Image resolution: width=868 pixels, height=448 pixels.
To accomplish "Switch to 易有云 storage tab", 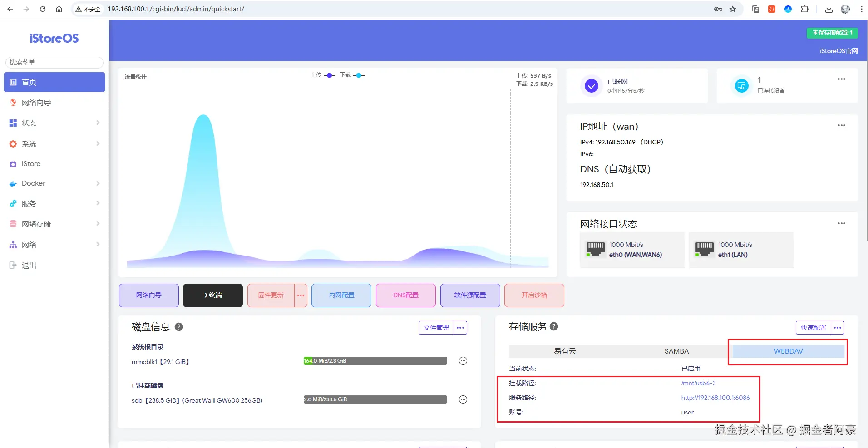I will [565, 351].
